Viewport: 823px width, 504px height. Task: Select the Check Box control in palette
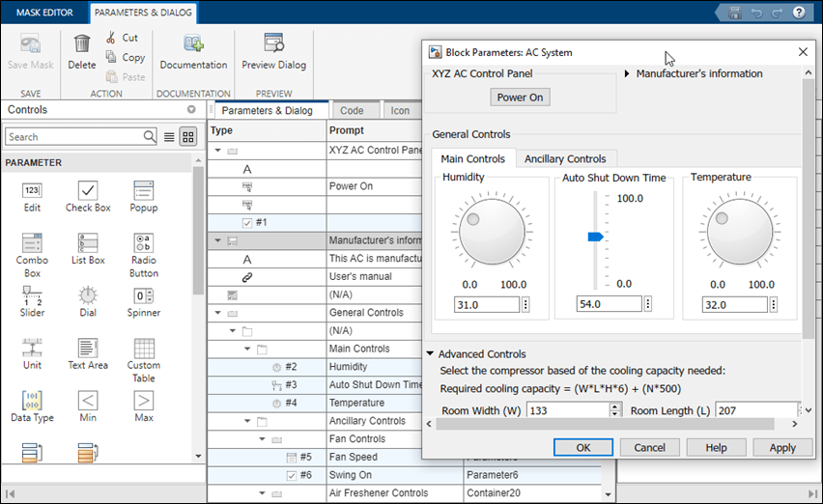coord(88,190)
